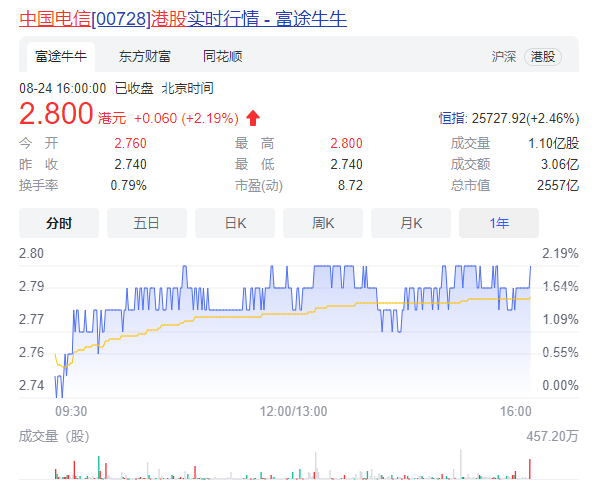Click the current price 2.800

[56, 113]
